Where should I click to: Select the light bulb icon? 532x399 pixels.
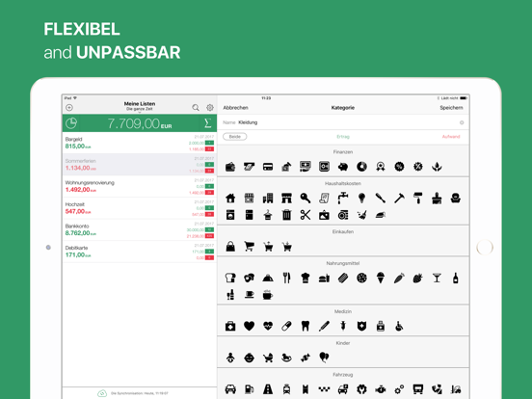click(x=361, y=199)
